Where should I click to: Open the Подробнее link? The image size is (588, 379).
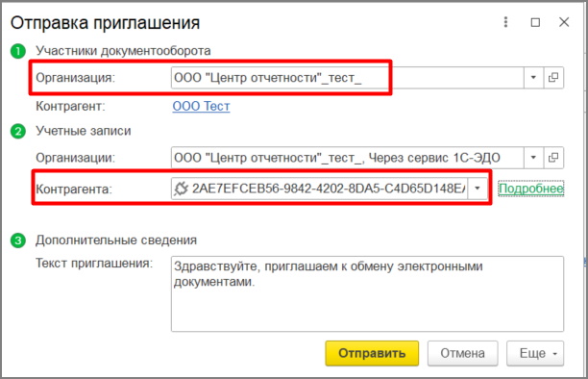click(531, 189)
